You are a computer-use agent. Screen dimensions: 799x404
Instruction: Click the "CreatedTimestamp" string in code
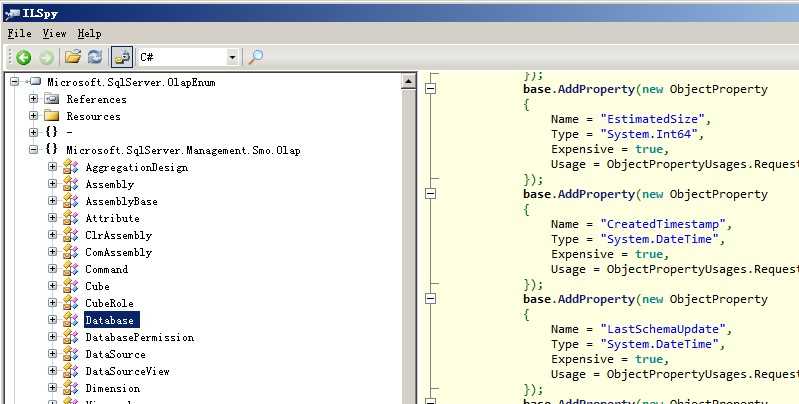[x=663, y=224]
